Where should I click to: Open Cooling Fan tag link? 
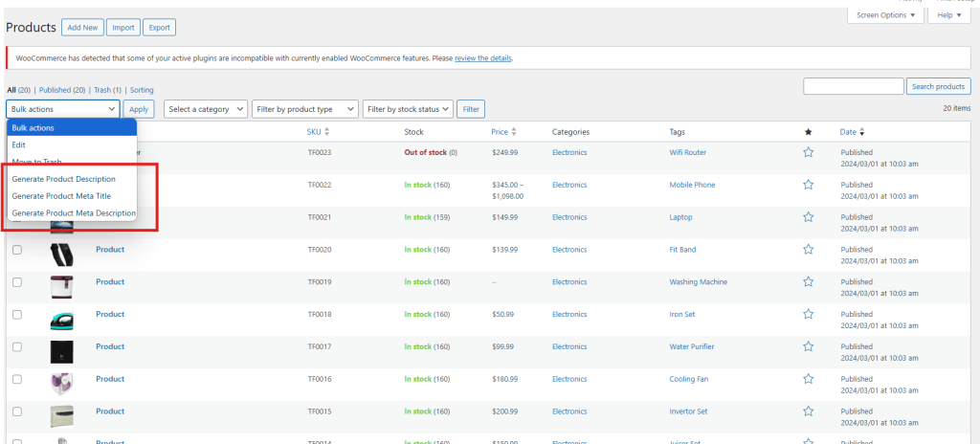pos(689,379)
